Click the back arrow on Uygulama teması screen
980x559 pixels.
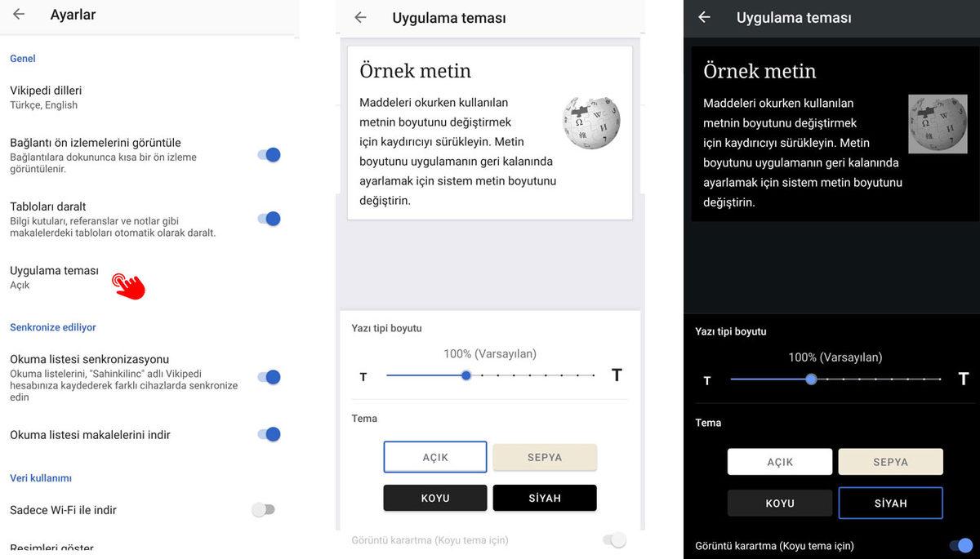pos(359,17)
